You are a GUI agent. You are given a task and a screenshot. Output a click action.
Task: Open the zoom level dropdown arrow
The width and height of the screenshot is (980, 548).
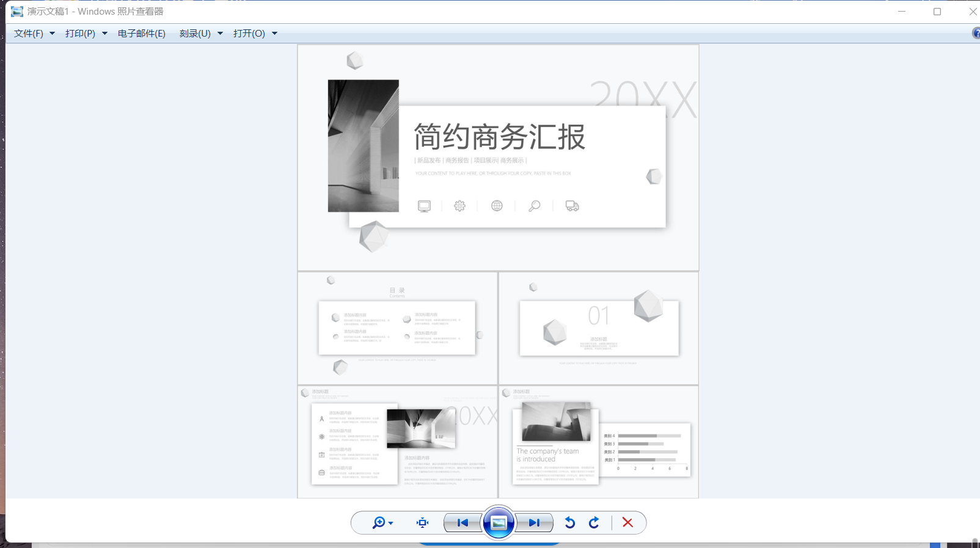tap(391, 523)
